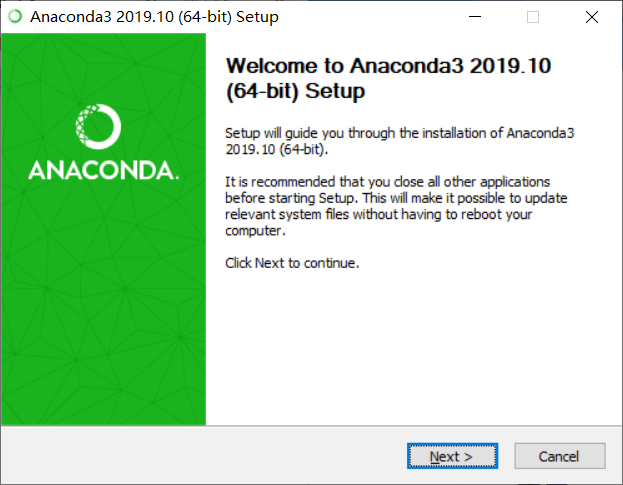
Task: Click the Anaconda ring logo on green banner
Action: [x=99, y=128]
